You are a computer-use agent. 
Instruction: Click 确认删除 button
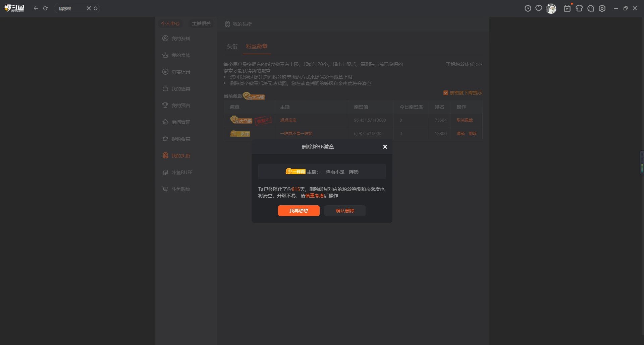pos(345,211)
